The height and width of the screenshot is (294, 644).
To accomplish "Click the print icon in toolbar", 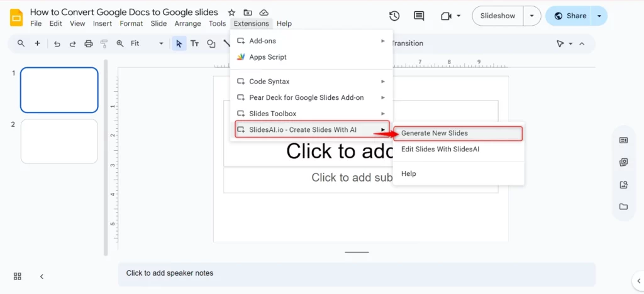I will [x=89, y=43].
